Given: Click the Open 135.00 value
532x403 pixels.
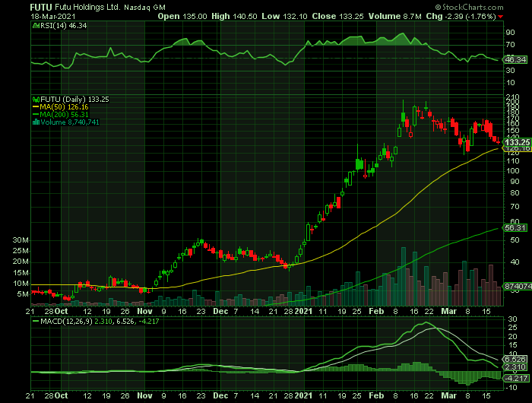Looking at the screenshot, I should click(x=182, y=16).
